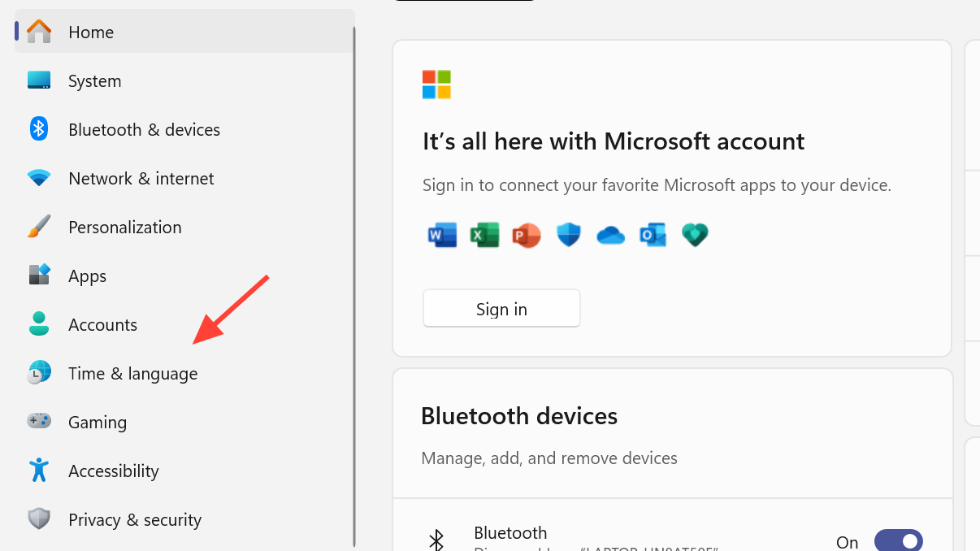Click the OneDrive cloud icon
980x551 pixels.
tap(610, 236)
